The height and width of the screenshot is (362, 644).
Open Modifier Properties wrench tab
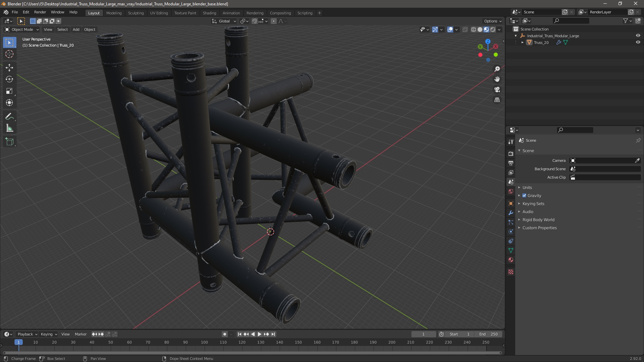point(511,213)
